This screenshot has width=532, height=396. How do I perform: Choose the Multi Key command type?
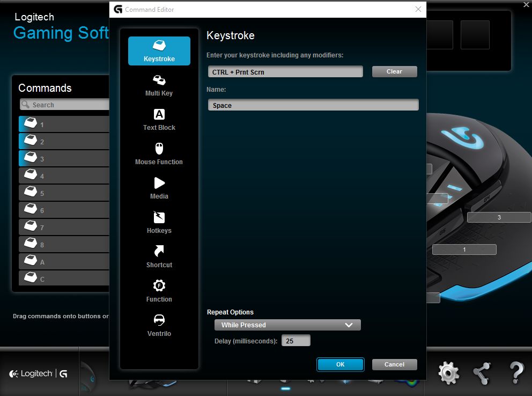pyautogui.click(x=159, y=85)
